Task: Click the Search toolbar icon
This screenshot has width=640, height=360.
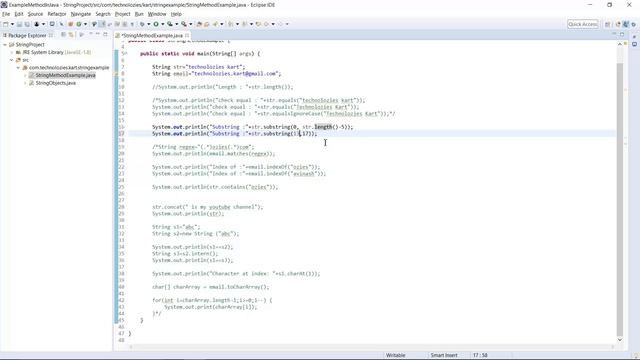Action: pyautogui.click(x=215, y=24)
